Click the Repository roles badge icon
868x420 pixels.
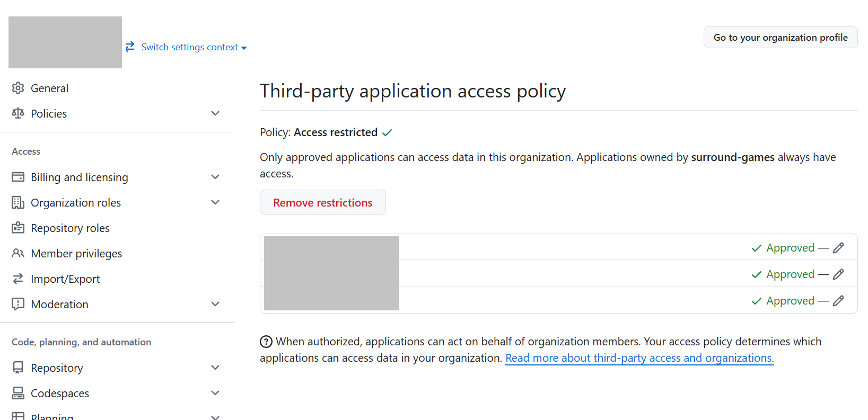(x=18, y=228)
